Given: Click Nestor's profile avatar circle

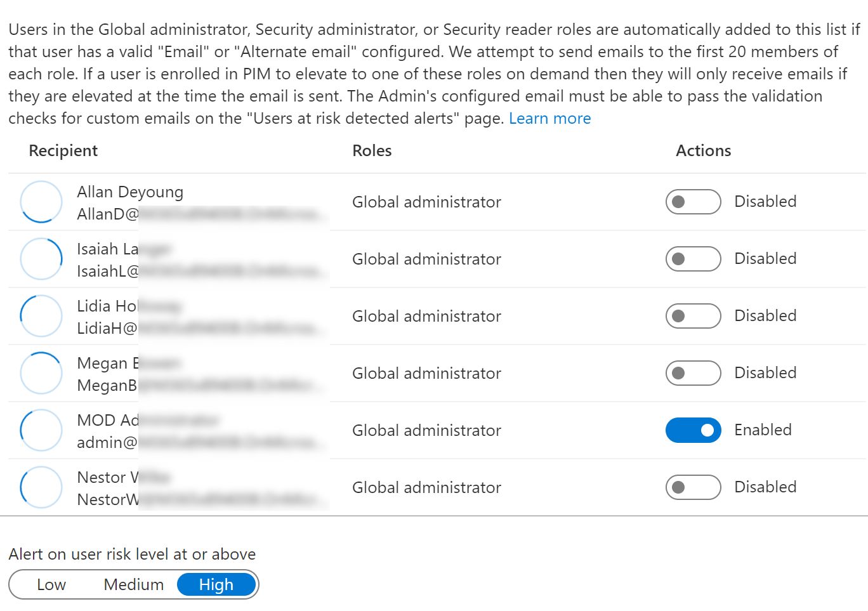Looking at the screenshot, I should click(x=41, y=487).
